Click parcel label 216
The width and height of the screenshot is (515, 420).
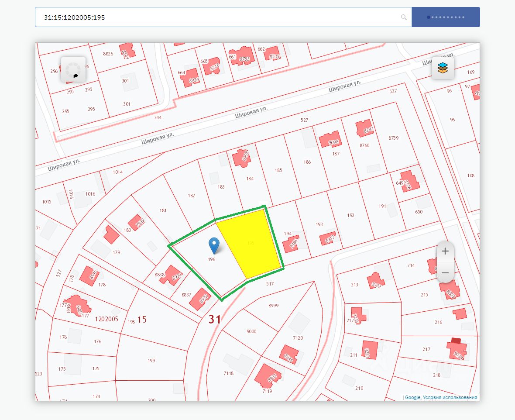(x=439, y=322)
